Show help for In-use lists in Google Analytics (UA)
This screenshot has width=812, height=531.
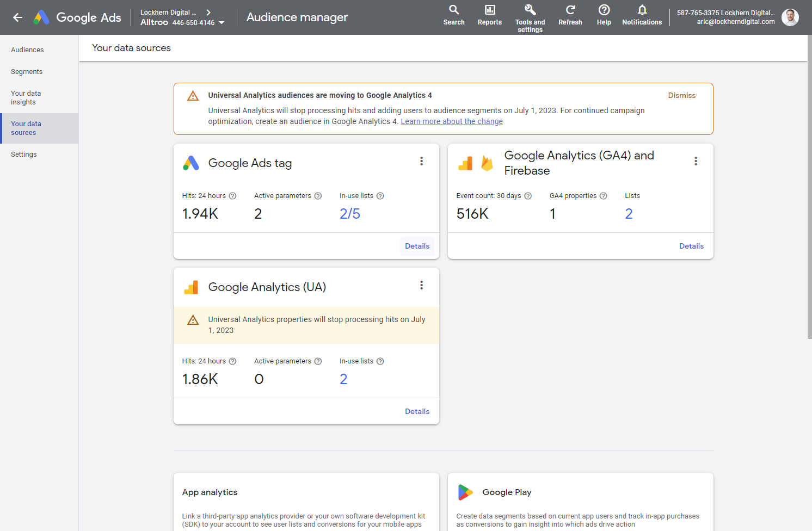[380, 361]
